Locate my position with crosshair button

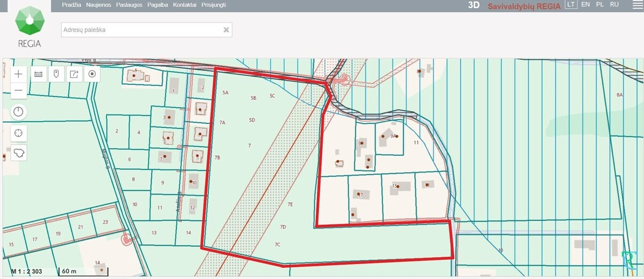pos(18,133)
